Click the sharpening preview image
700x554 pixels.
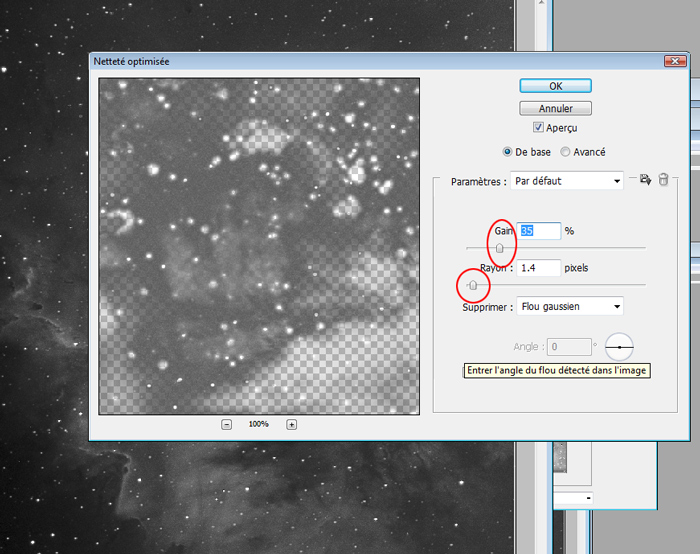point(259,246)
